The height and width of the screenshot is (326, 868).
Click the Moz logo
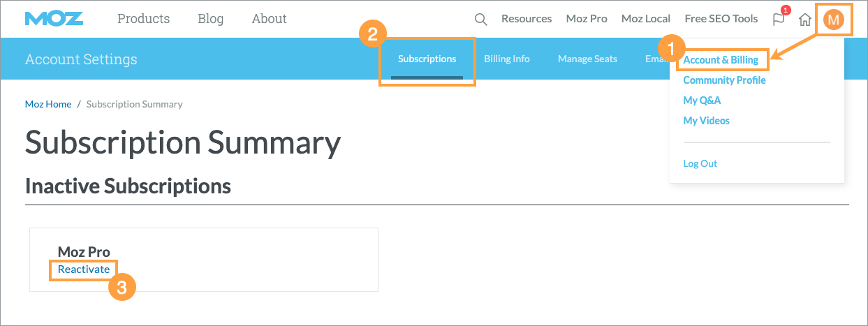(x=54, y=19)
